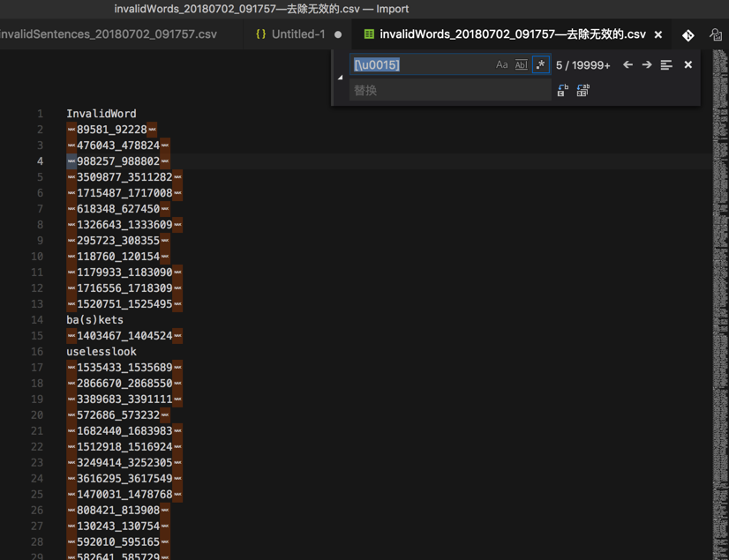Image resolution: width=729 pixels, height=560 pixels.
Task: Go to previous match arrow
Action: click(x=628, y=64)
